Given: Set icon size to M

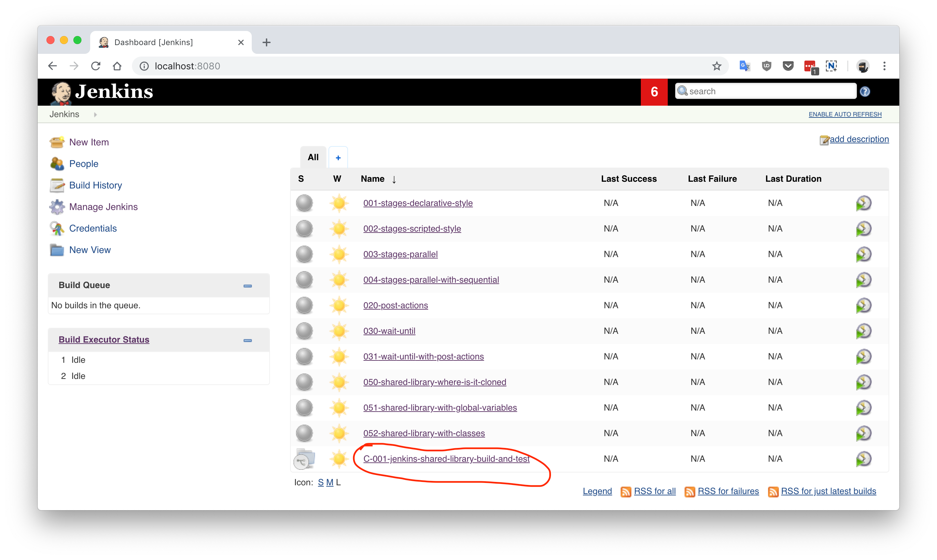Looking at the screenshot, I should click(x=329, y=483).
